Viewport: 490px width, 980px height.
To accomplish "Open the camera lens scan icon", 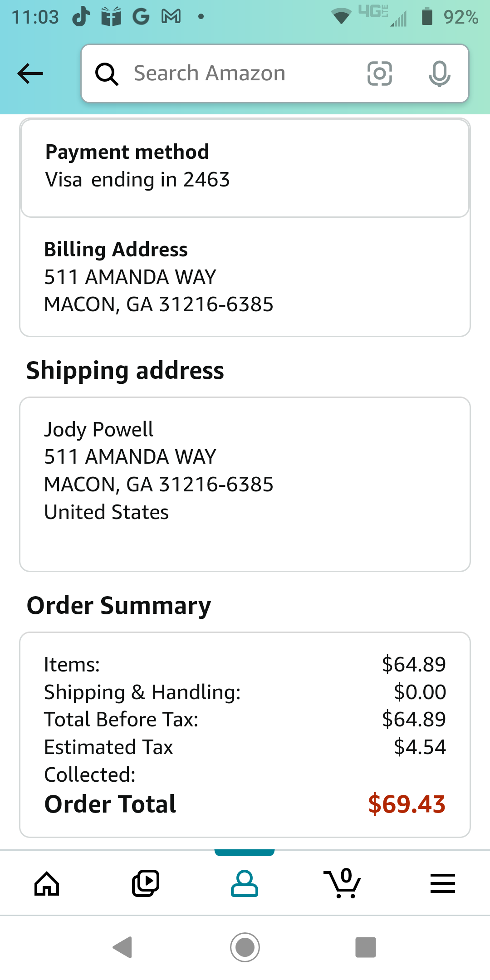I will (379, 73).
